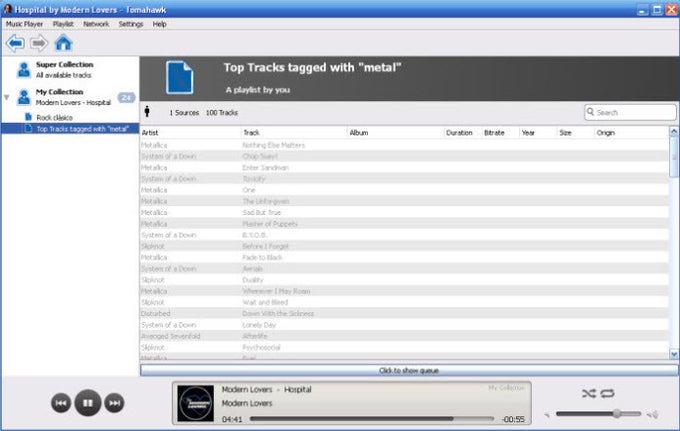Select My Collection in sidebar
This screenshot has width=680, height=431.
70,97
